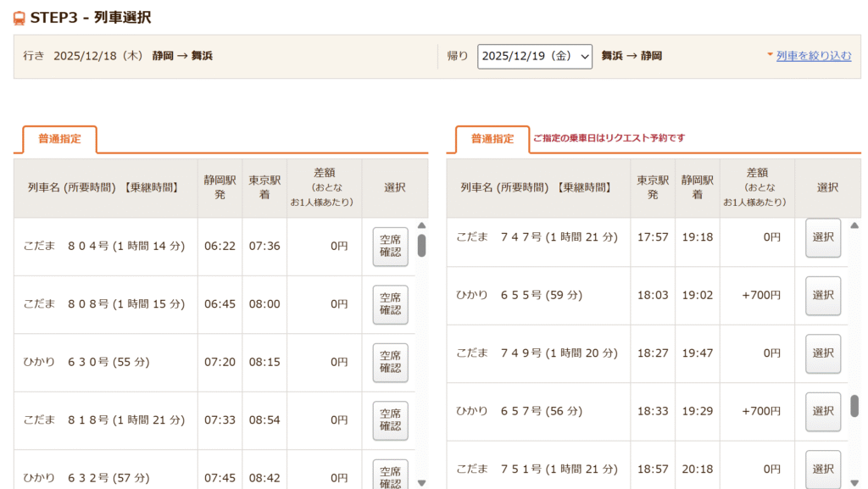Click 空席確認 for ひかり 632号

(x=390, y=475)
